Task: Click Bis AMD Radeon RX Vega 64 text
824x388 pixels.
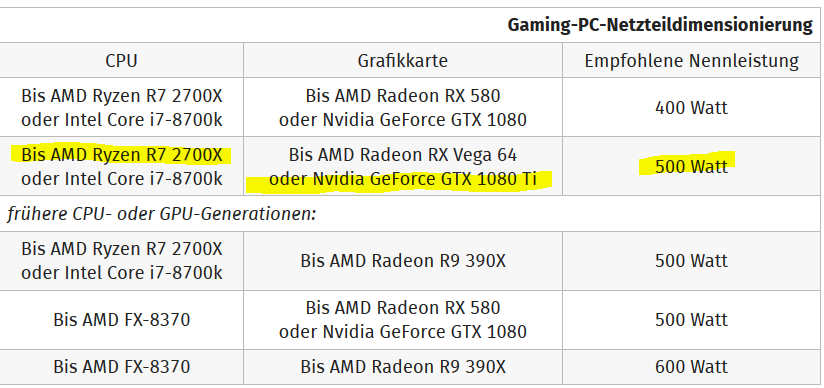Action: click(403, 155)
